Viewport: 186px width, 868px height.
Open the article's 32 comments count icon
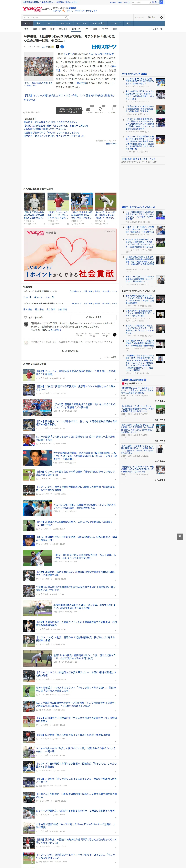[44, 47]
